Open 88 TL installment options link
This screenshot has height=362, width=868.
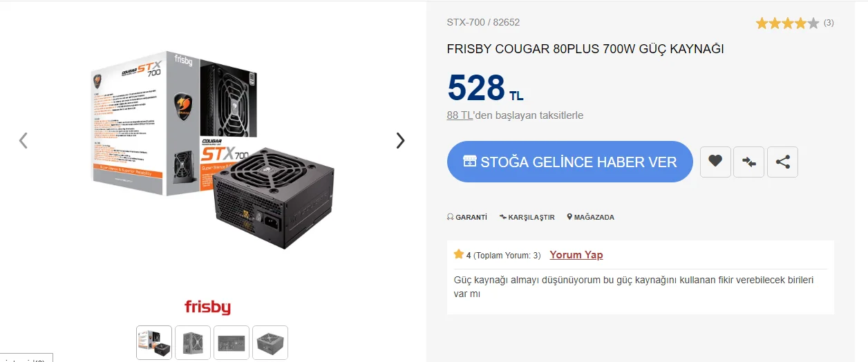(x=460, y=115)
